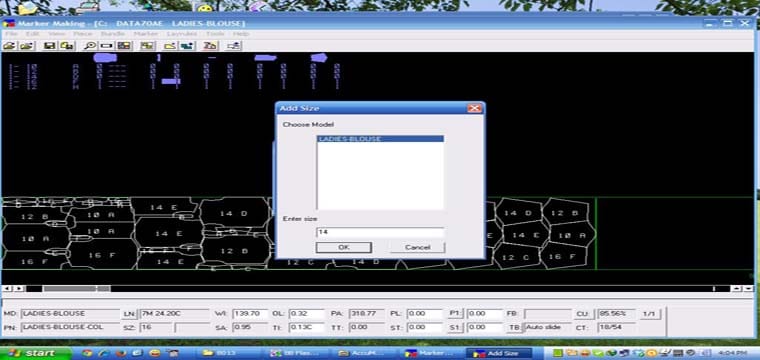Open the Windows start menu

point(35,353)
